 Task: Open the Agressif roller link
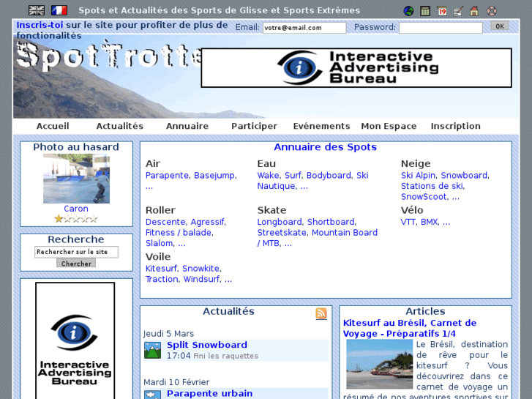click(x=207, y=222)
